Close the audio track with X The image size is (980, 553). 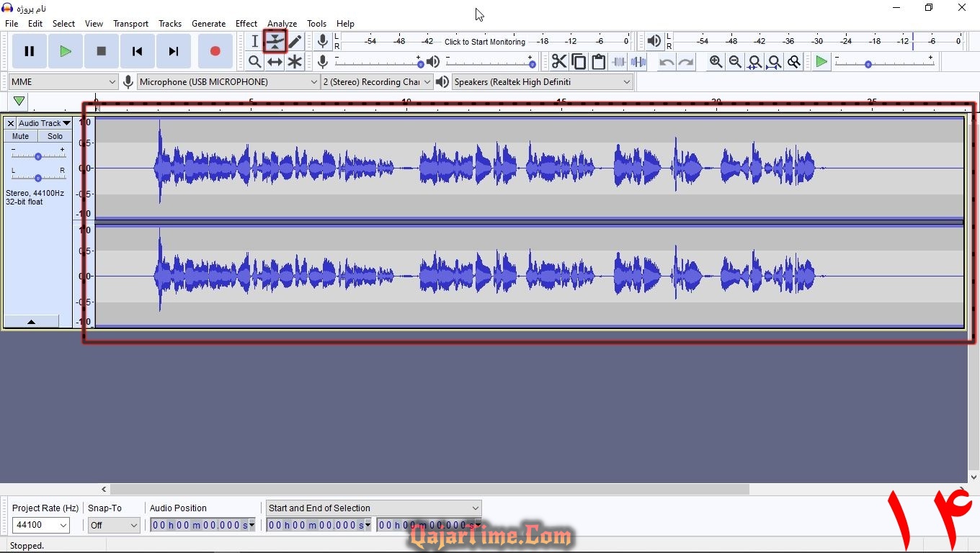click(10, 123)
